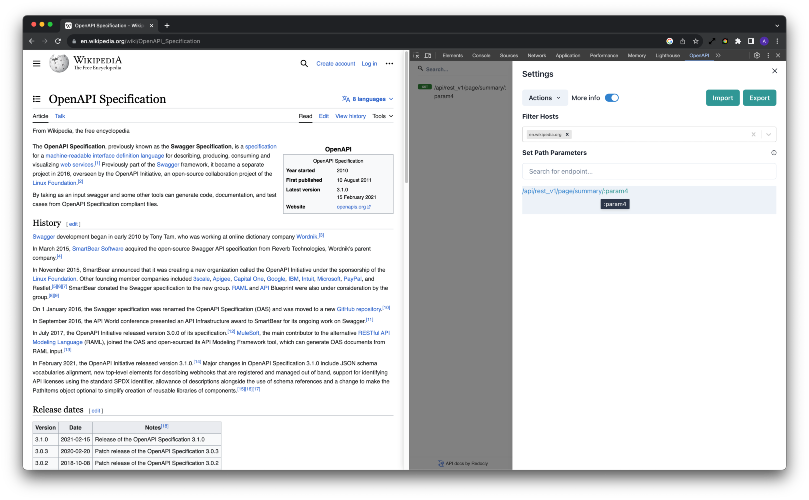Click the :param4 parameter chip

pyautogui.click(x=615, y=204)
